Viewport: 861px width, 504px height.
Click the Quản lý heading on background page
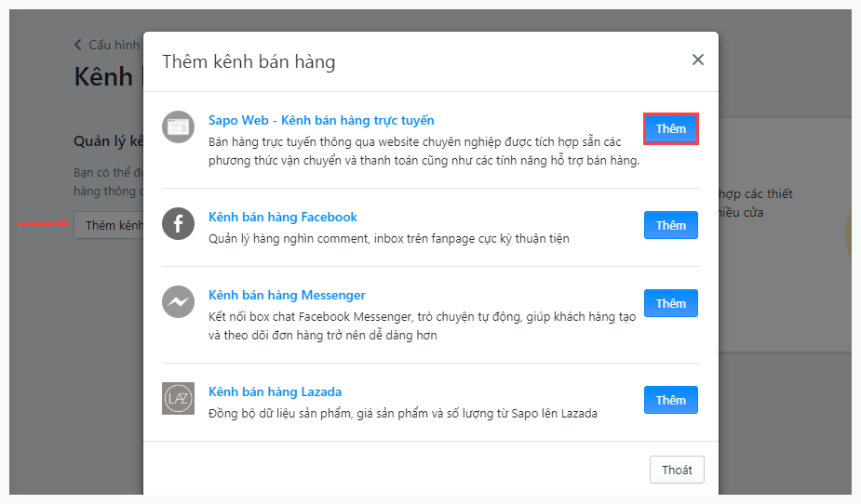109,141
